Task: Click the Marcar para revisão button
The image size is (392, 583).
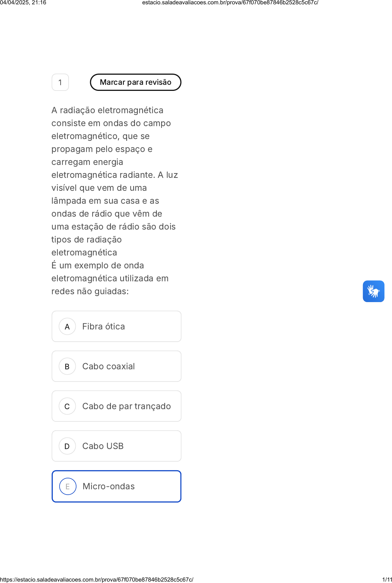Action: (135, 82)
